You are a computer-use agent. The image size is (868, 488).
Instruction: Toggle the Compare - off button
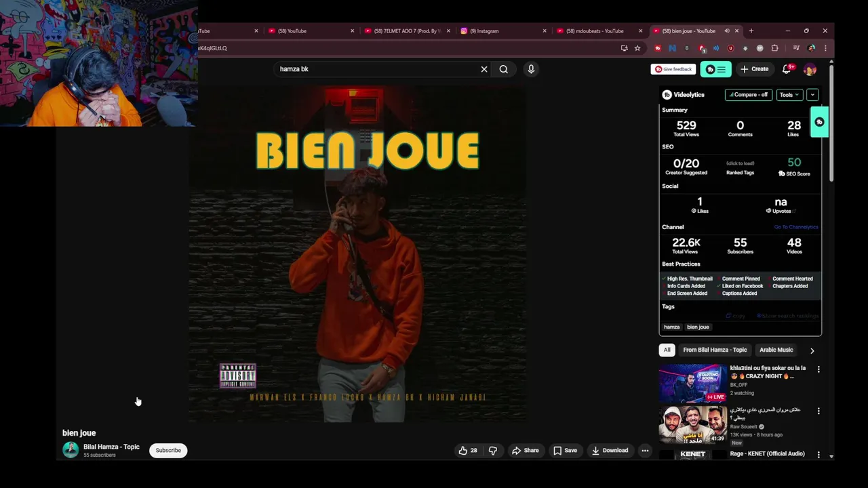pos(749,95)
